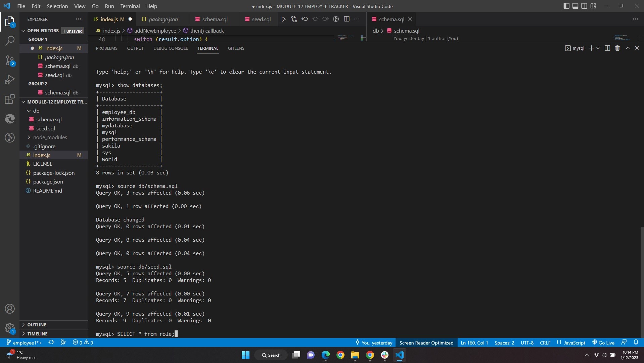Open Source Control from activity bar
The height and width of the screenshot is (363, 644).
(10, 61)
